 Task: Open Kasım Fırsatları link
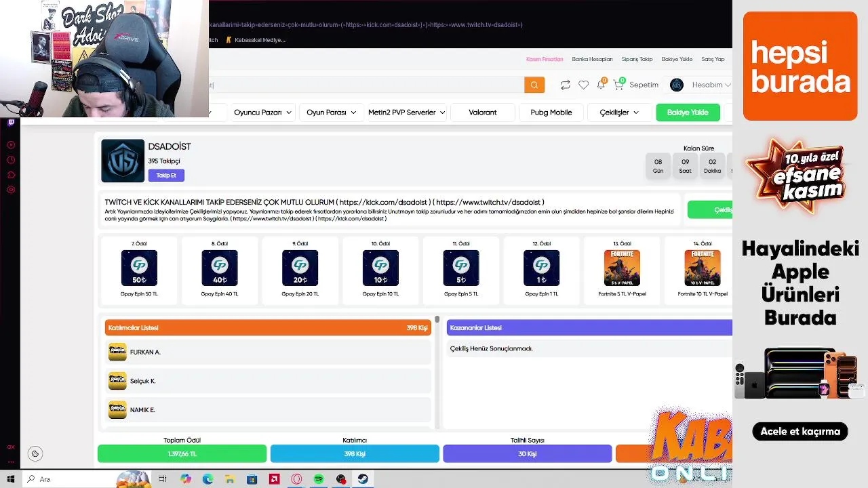point(545,59)
